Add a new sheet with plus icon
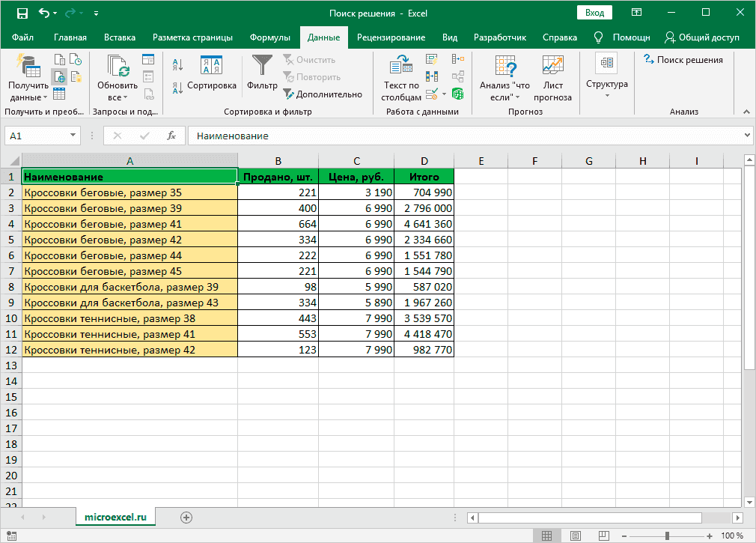 (x=186, y=517)
